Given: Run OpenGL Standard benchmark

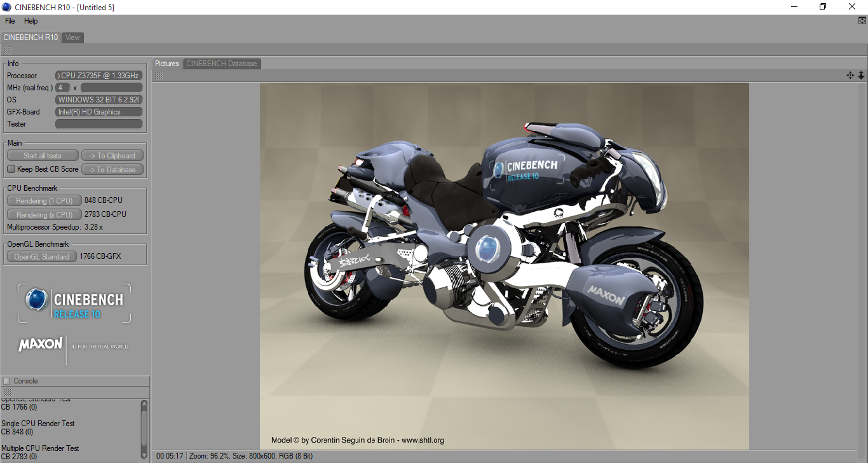Looking at the screenshot, I should pyautogui.click(x=42, y=257).
